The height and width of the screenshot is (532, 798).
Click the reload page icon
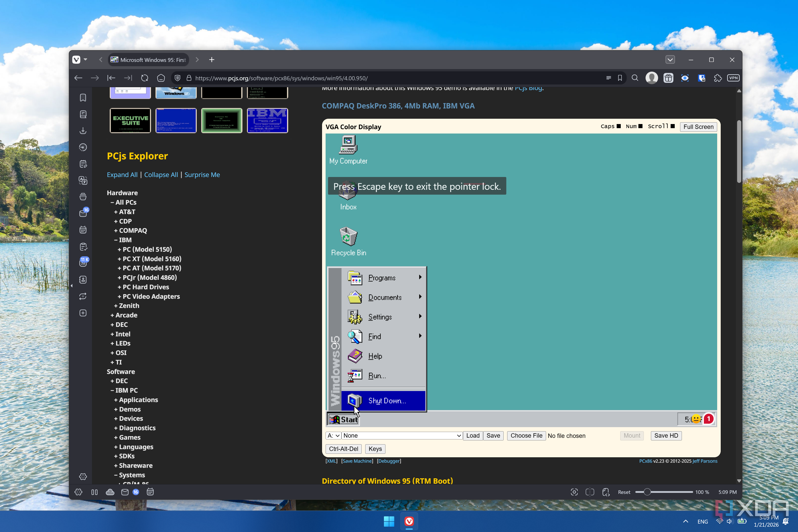tap(145, 78)
